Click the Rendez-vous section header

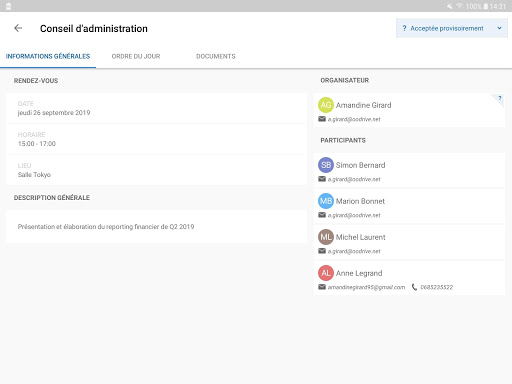pyautogui.click(x=36, y=81)
